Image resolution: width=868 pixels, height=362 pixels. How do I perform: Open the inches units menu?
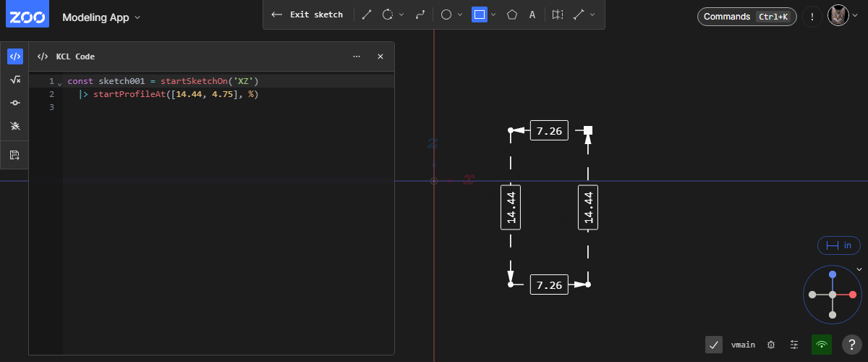838,245
